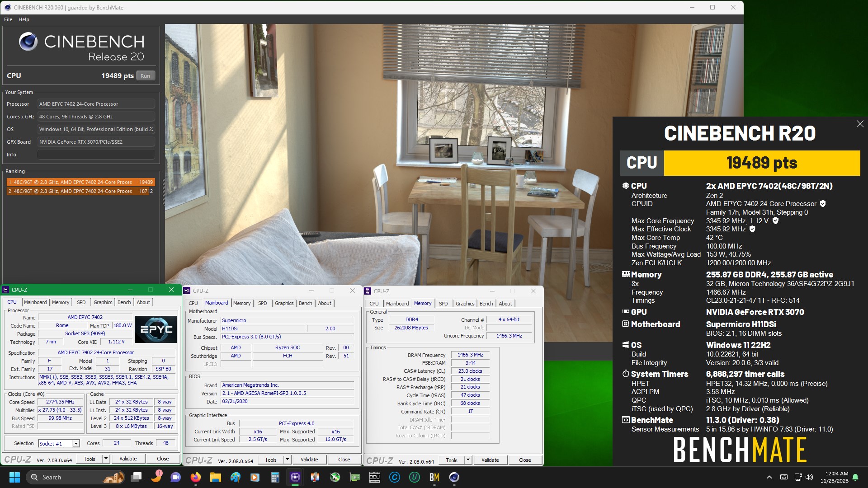Click the Supermicro manufacturer field in CPU-Z
868x488 pixels.
287,320
